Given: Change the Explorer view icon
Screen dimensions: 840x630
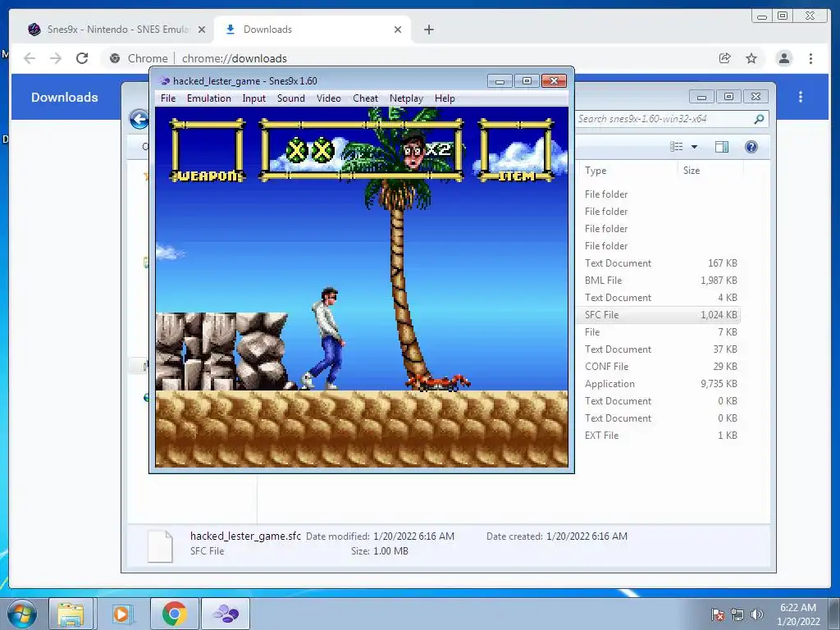Looking at the screenshot, I should click(x=677, y=147).
